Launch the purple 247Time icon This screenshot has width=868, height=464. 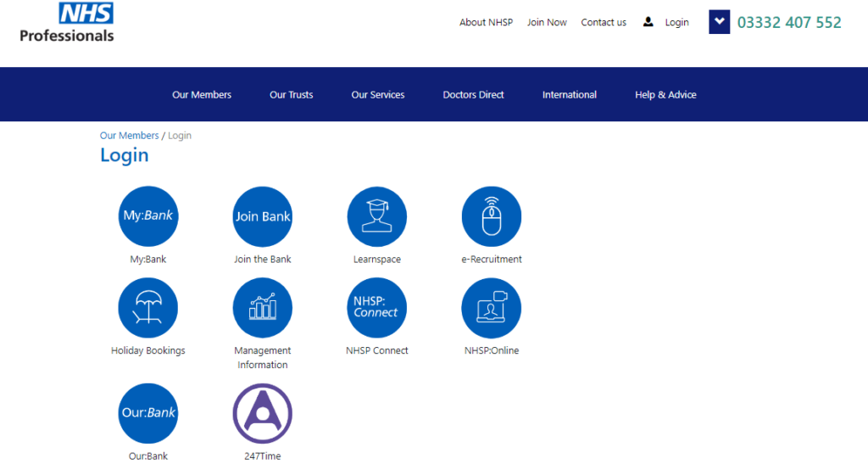click(x=263, y=413)
